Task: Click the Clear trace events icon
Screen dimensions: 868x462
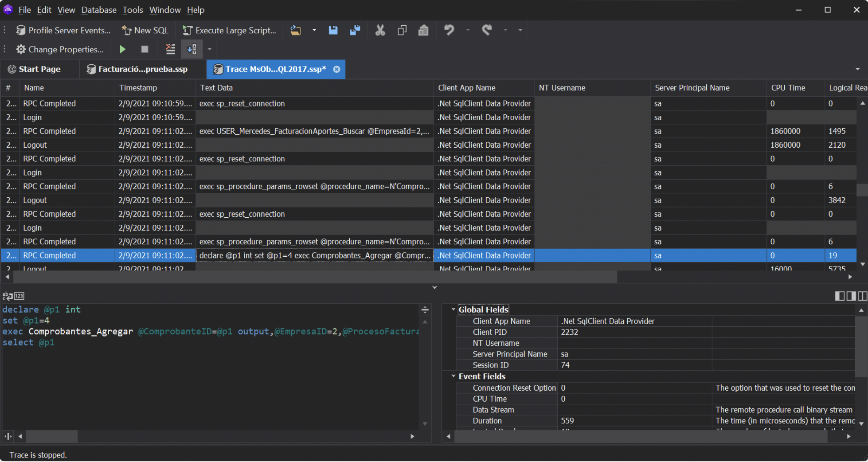Action: click(170, 49)
